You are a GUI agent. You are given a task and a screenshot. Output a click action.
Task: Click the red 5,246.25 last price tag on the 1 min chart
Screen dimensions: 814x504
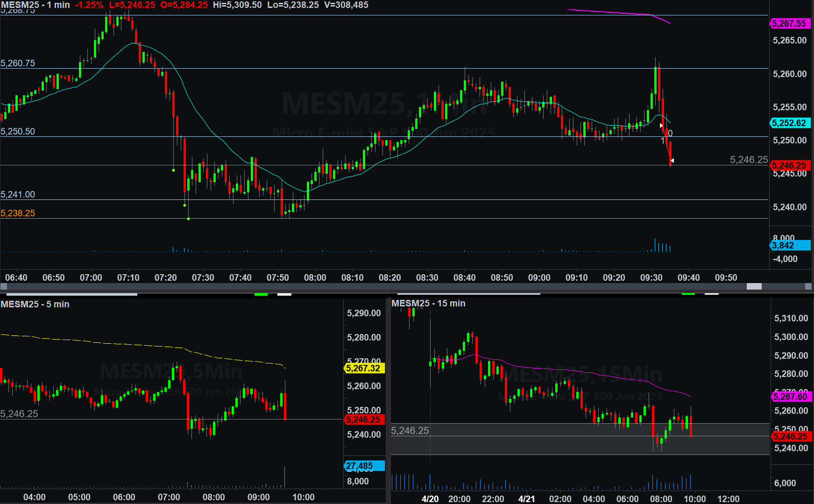tap(790, 165)
